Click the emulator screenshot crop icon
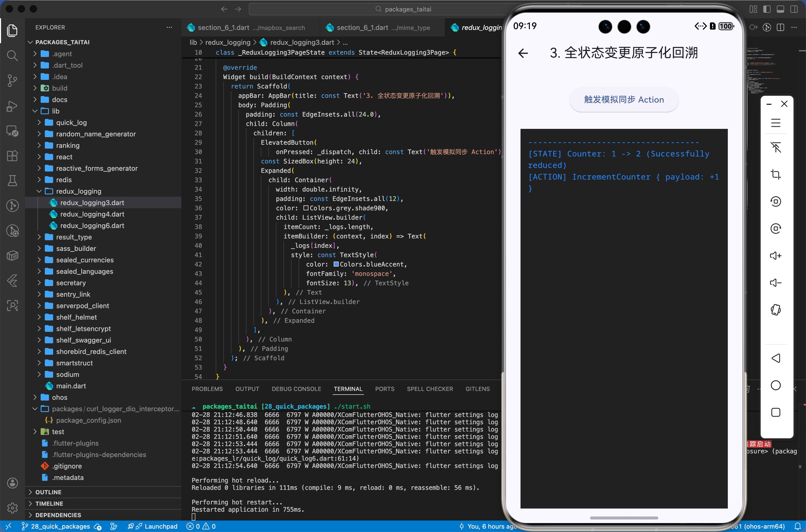This screenshot has width=806, height=532. [x=776, y=174]
